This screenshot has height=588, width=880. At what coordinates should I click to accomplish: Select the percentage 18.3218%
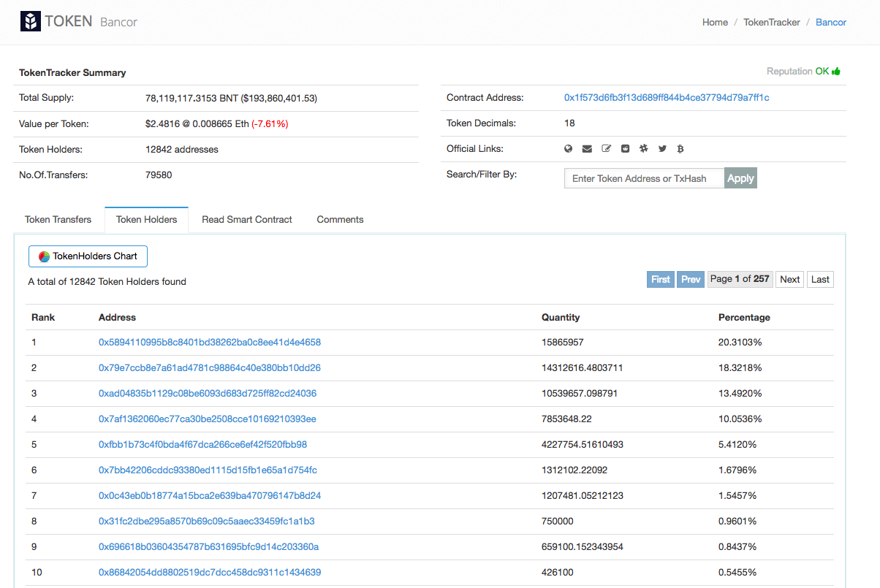pos(740,367)
